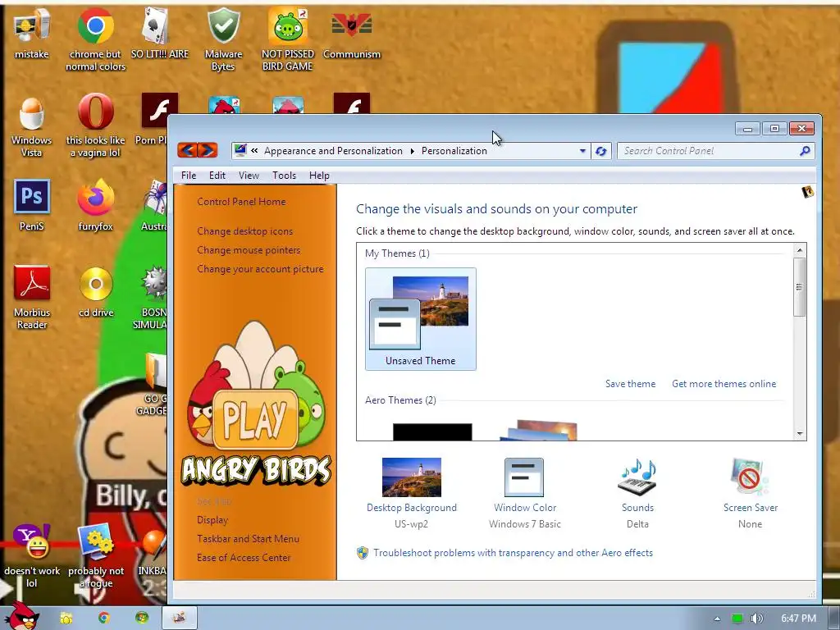Click the Desktop Background lighthouse icon
The width and height of the screenshot is (840, 630).
point(412,477)
